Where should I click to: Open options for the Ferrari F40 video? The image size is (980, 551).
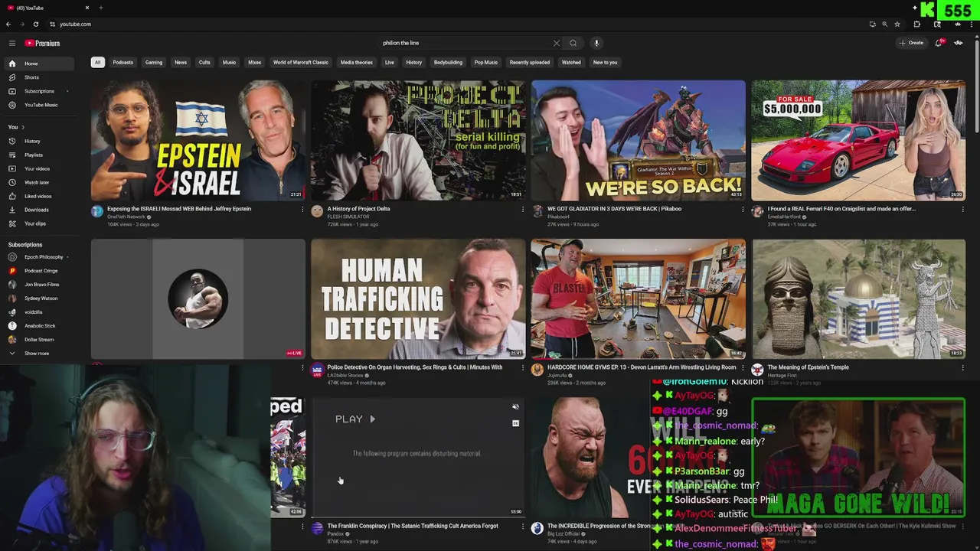(962, 209)
